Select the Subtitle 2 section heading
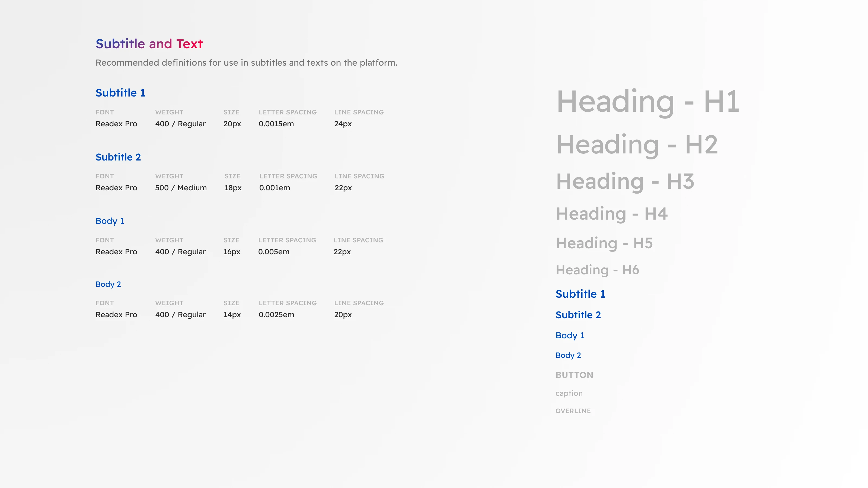868x488 pixels. 118,157
